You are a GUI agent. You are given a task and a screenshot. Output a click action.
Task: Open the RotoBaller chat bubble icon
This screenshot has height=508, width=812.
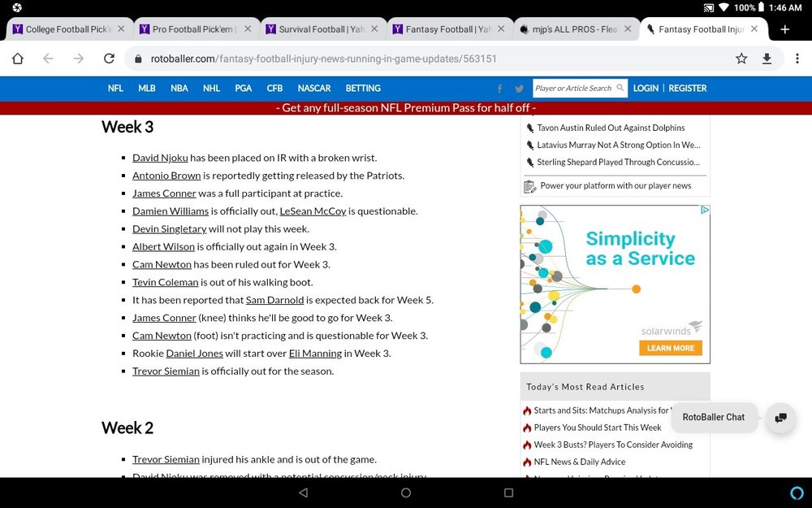point(781,417)
